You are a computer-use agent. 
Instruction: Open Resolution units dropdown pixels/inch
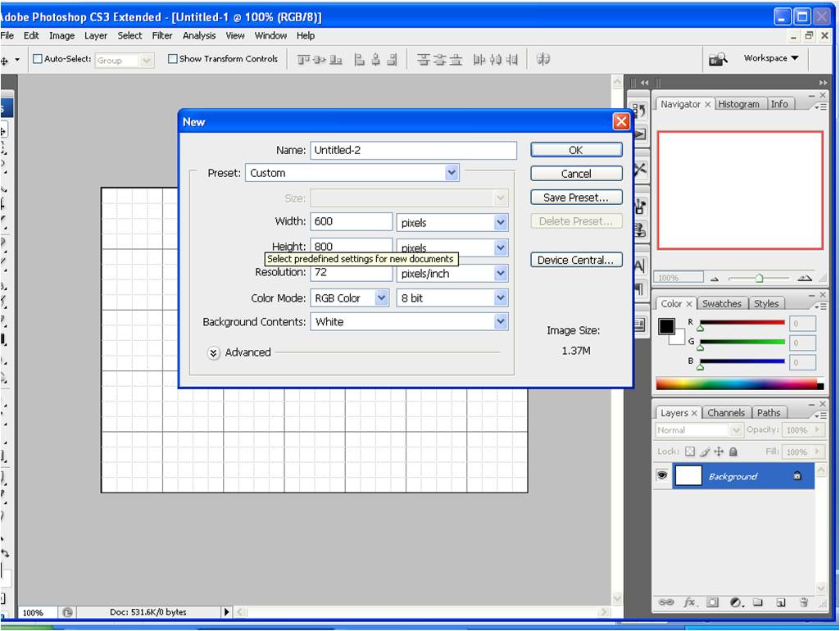pyautogui.click(x=452, y=274)
